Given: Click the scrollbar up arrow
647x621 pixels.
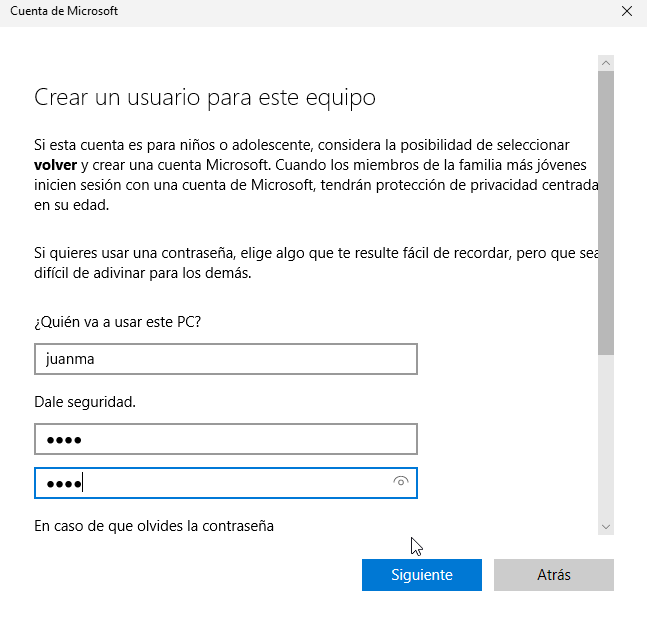Looking at the screenshot, I should point(606,63).
